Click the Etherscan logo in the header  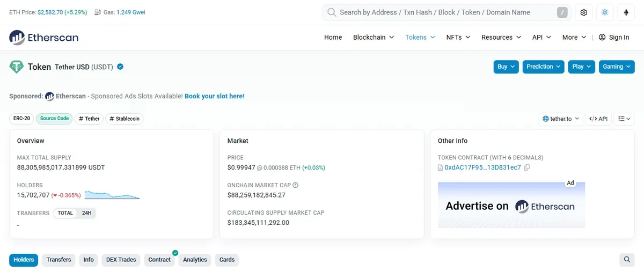click(44, 38)
